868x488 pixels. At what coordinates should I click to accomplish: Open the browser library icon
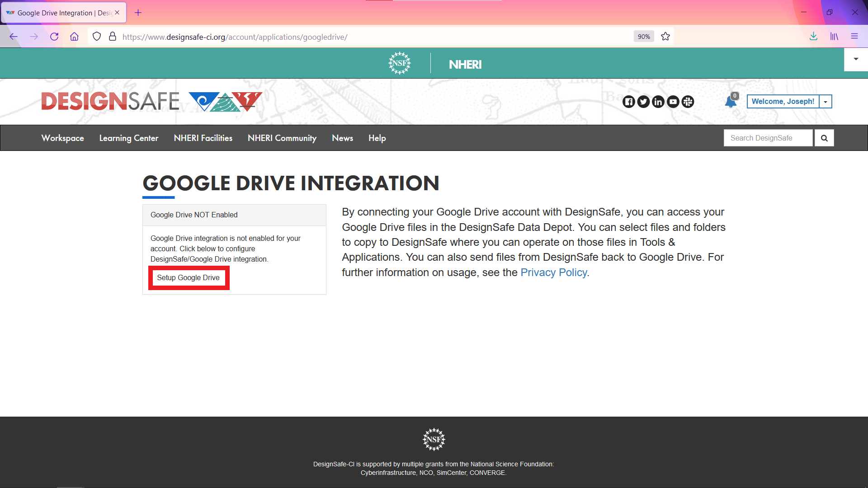[x=834, y=37]
